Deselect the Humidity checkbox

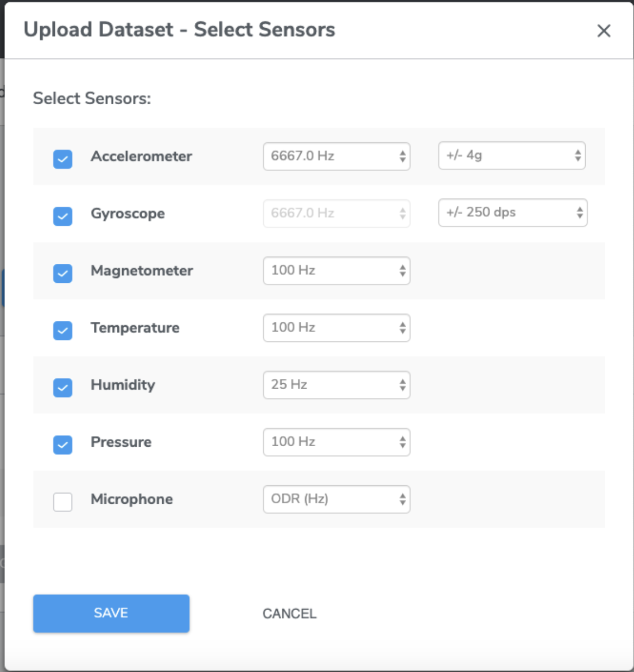pyautogui.click(x=63, y=387)
